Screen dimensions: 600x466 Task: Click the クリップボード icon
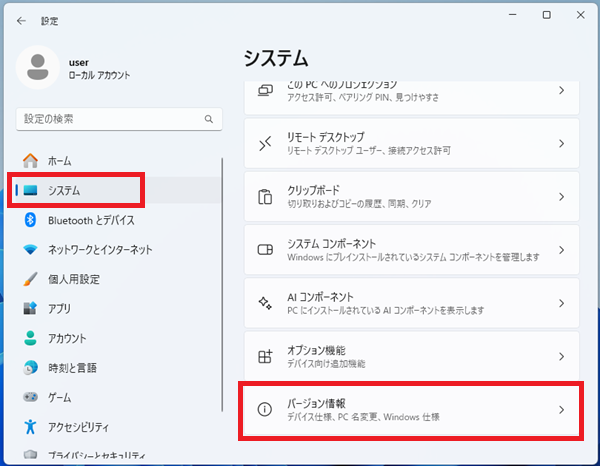[x=265, y=197]
